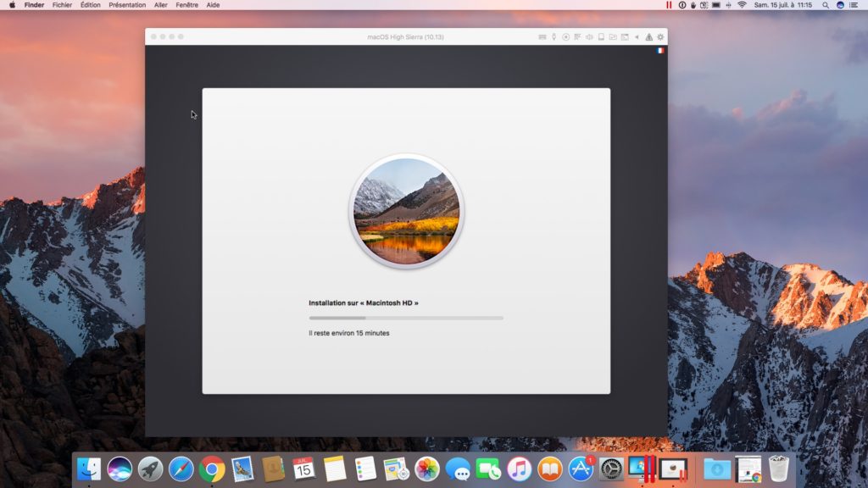Screen dimensions: 868x488
Task: Click the running virtual machine Dock icon
Action: tap(673, 469)
